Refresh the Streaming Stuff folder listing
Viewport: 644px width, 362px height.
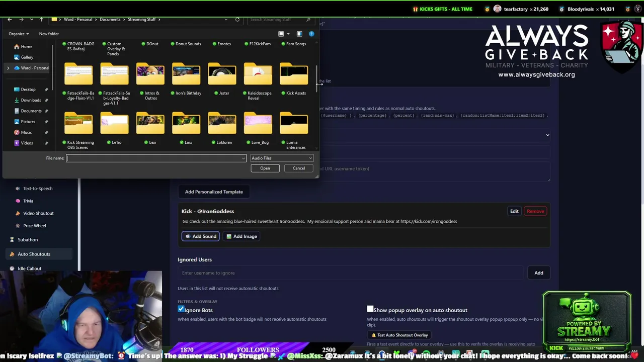(237, 19)
